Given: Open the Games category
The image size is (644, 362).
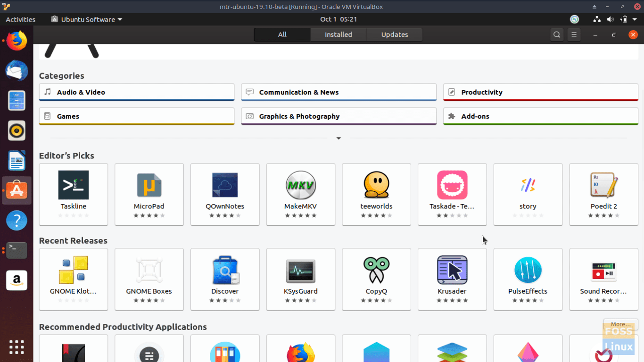Looking at the screenshot, I should (137, 116).
